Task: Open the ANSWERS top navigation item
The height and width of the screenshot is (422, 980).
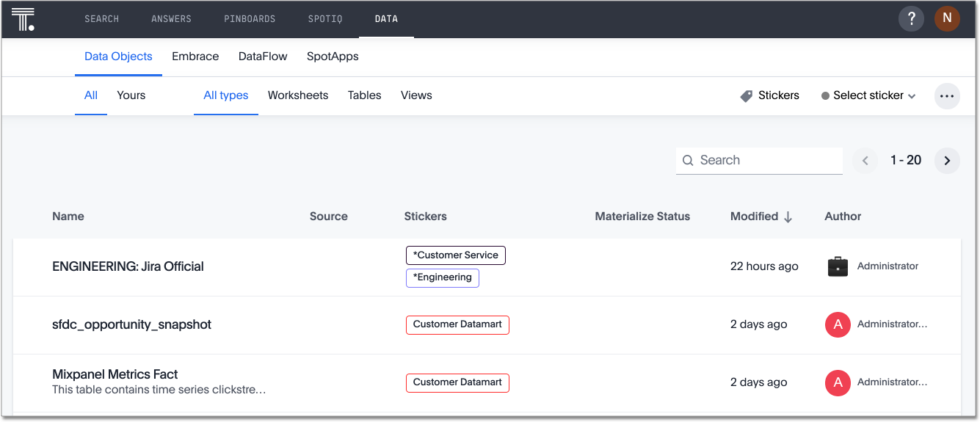Action: 171,19
